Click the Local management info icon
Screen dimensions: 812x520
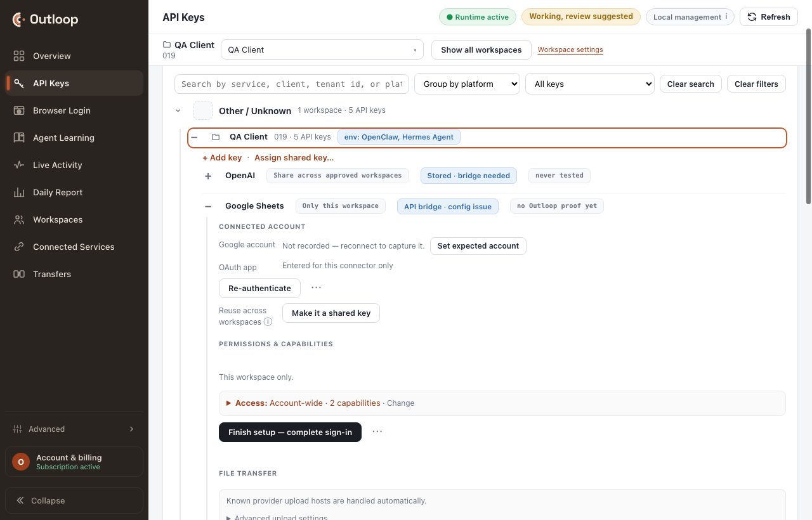726,17
